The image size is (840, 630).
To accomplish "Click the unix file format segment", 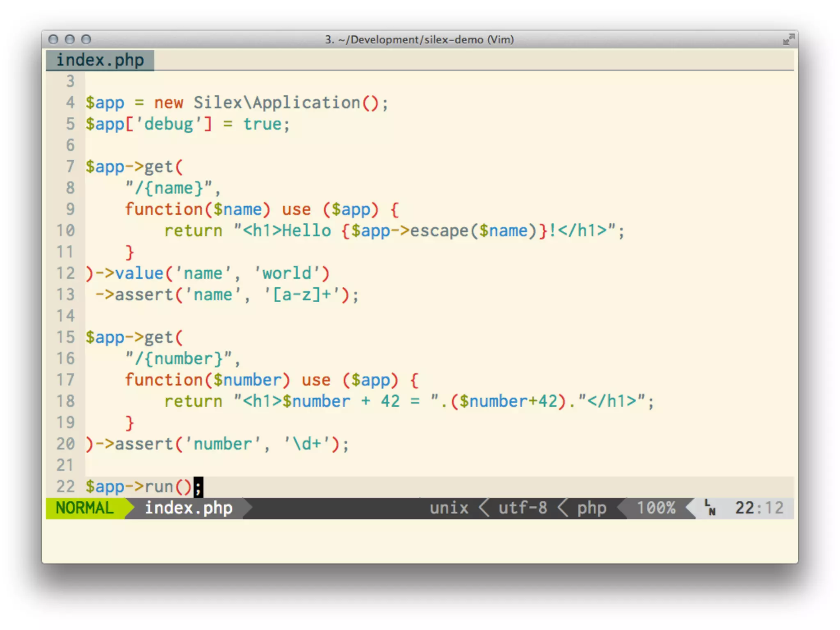I will pos(449,508).
